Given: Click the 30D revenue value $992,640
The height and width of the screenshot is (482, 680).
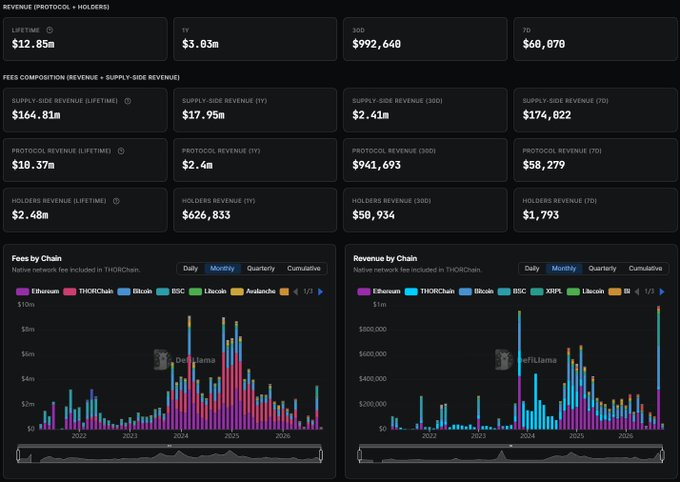Looking at the screenshot, I should 376,44.
